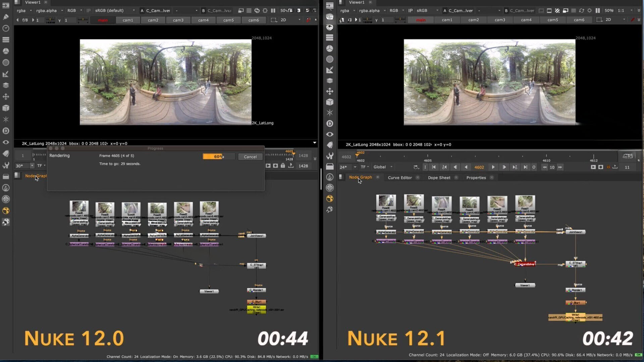
Task: Open Transform nodes menu in left Nuke toolbar
Action: [6, 97]
